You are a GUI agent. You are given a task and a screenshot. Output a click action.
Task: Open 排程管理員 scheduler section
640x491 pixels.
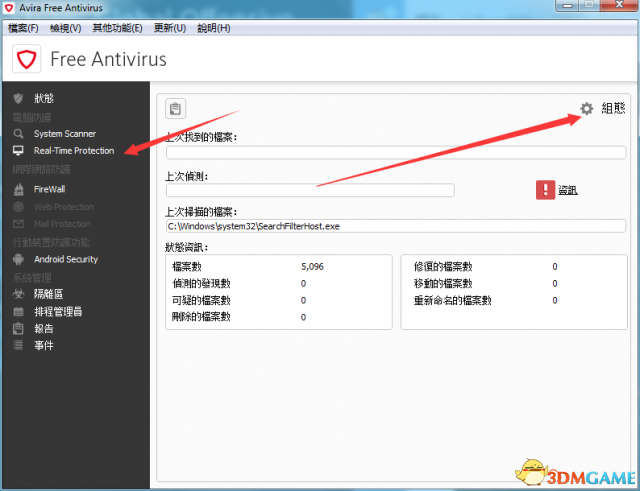tap(58, 312)
